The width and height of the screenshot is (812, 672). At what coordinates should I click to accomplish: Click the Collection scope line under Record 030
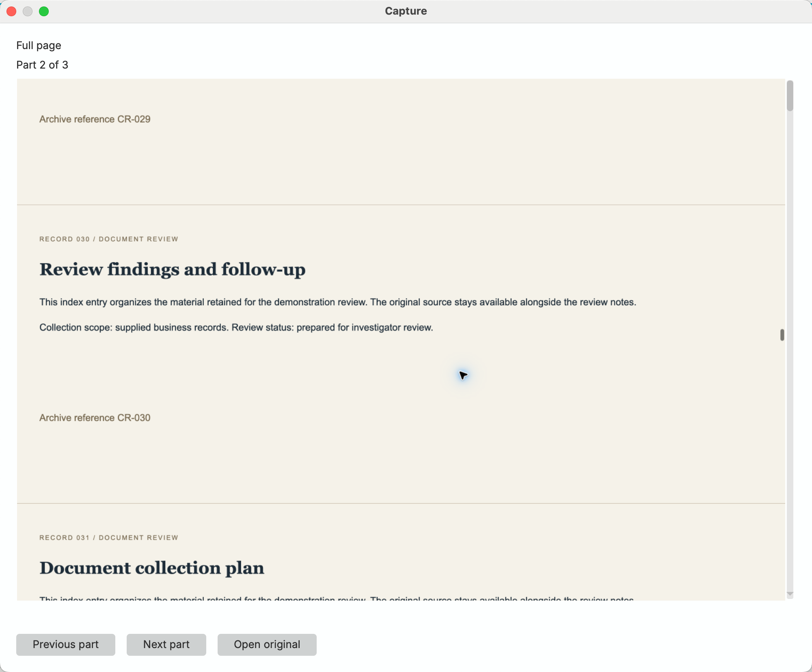pyautogui.click(x=236, y=327)
